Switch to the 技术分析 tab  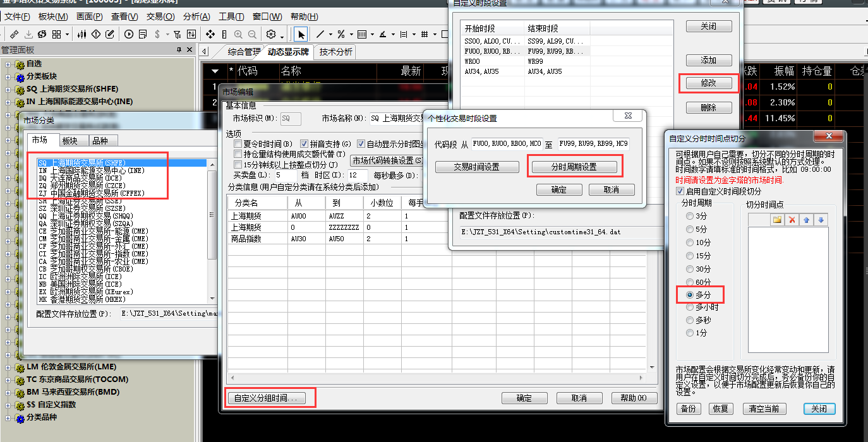click(336, 52)
